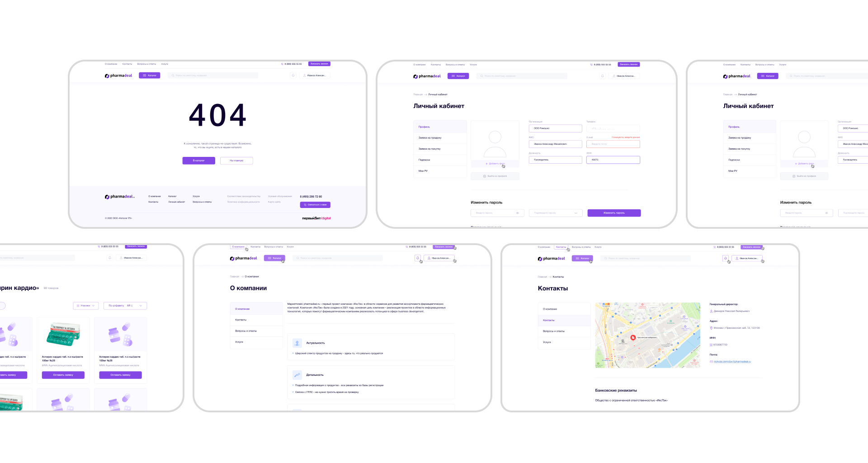Toggle hidden-eye icon in Подтвердите пароль field
Image resolution: width=868 pixels, height=463 pixels.
tap(576, 213)
